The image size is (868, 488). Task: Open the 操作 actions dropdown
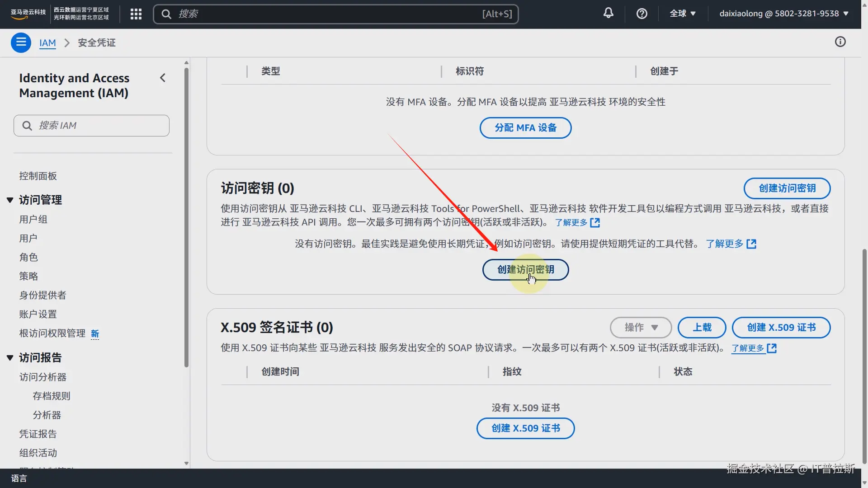pos(641,328)
